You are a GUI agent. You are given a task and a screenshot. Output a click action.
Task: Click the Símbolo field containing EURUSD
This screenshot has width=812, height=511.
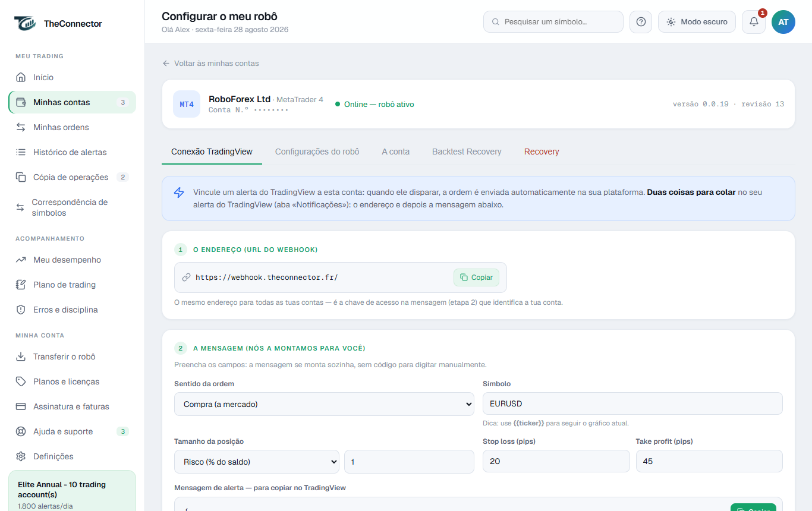tap(632, 403)
